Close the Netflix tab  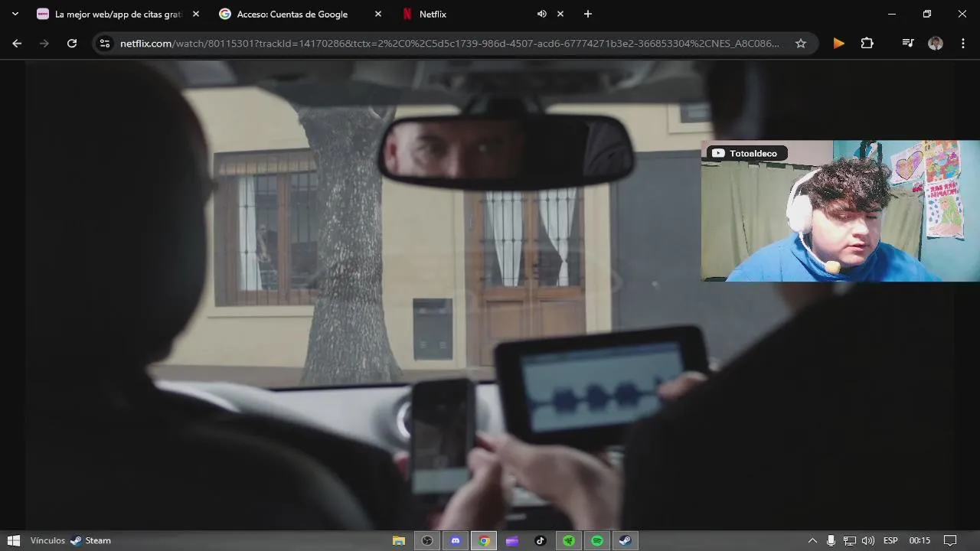point(560,14)
